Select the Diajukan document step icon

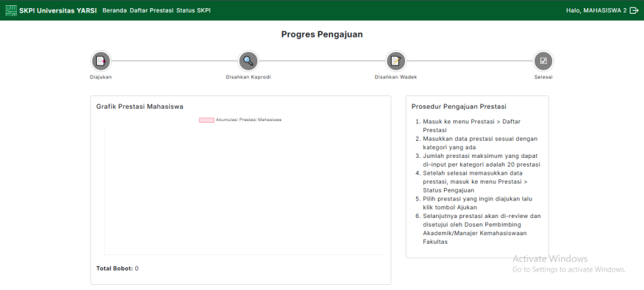(x=101, y=61)
